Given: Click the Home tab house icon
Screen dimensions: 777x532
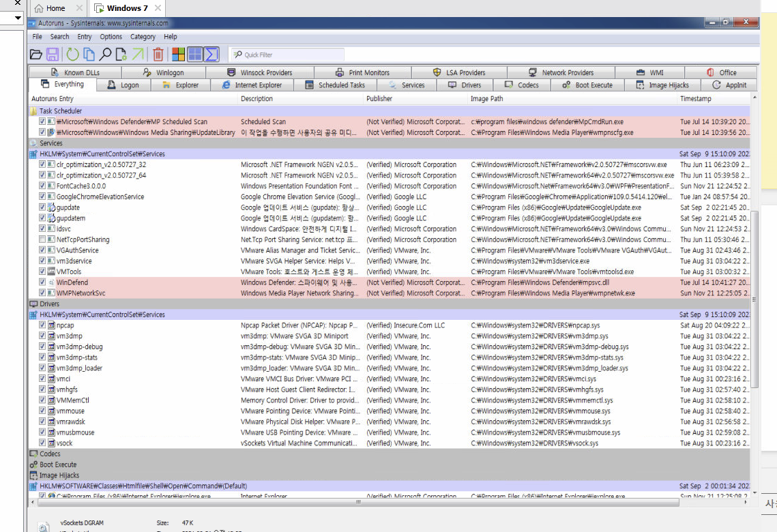Looking at the screenshot, I should click(39, 8).
